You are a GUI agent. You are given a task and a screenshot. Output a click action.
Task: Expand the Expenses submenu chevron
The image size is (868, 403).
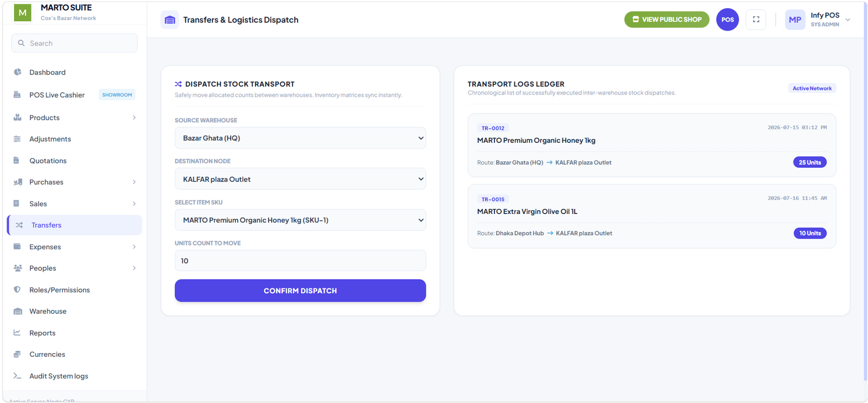[134, 247]
